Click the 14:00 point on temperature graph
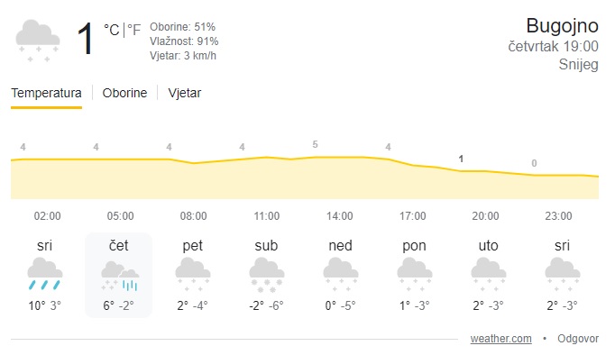This screenshot has height=364, width=615. pyautogui.click(x=315, y=158)
